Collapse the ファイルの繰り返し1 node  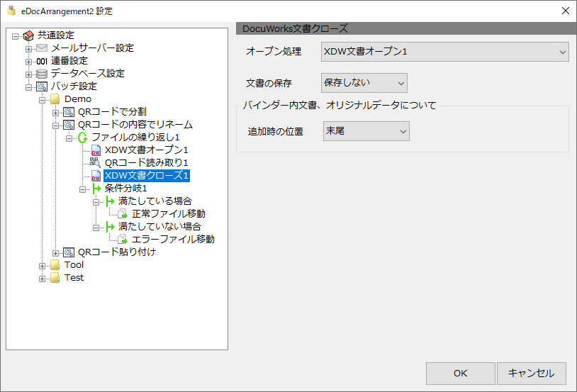(x=69, y=138)
